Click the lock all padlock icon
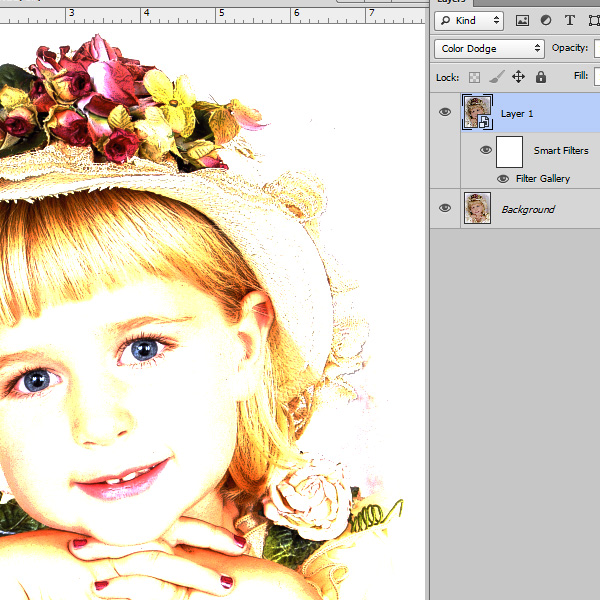Screen dimensions: 600x600 (541, 77)
